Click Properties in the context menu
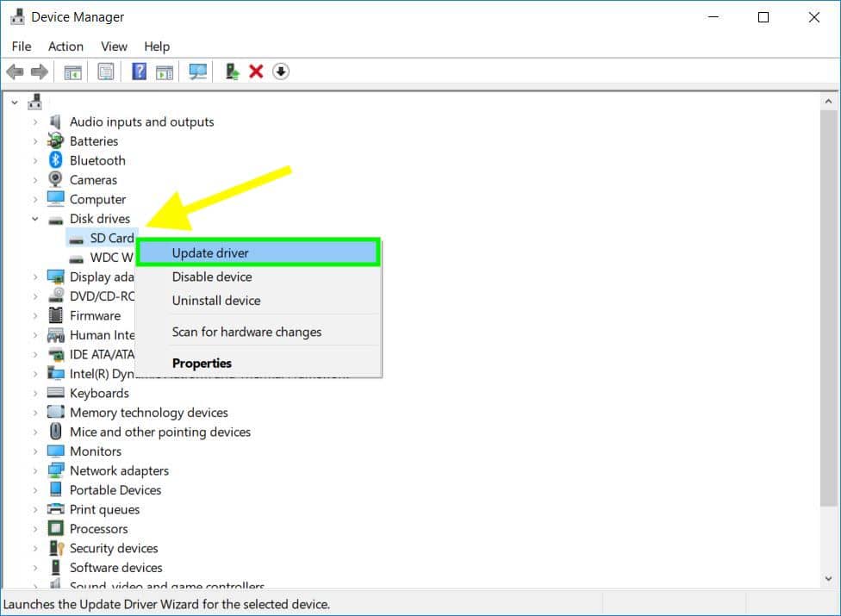841x616 pixels. 202,363
